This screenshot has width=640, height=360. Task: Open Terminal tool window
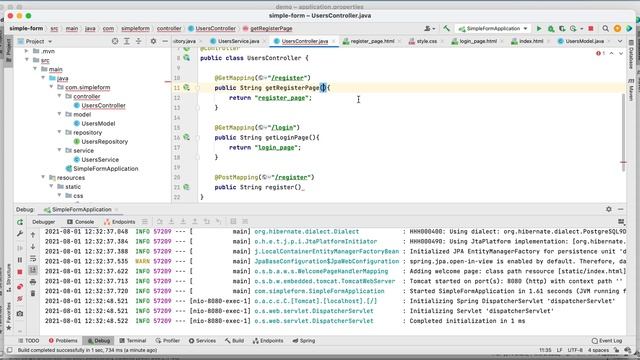point(133,340)
